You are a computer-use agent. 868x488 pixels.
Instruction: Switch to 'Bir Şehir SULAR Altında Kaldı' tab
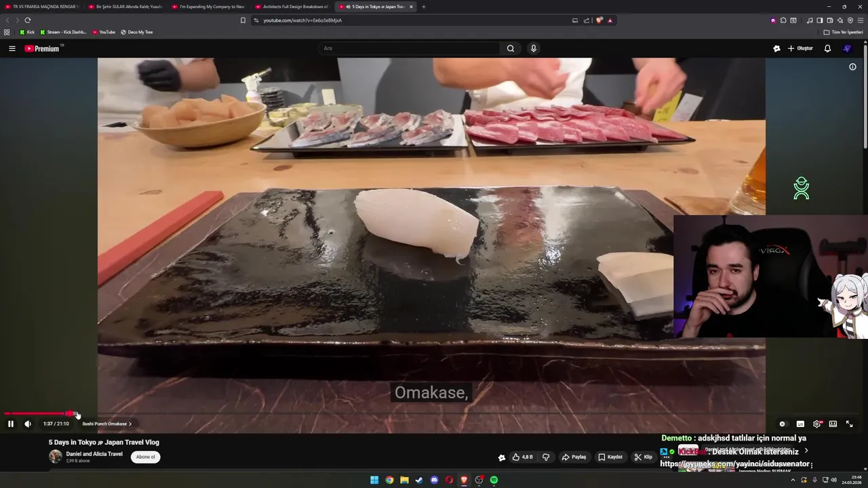tap(125, 7)
